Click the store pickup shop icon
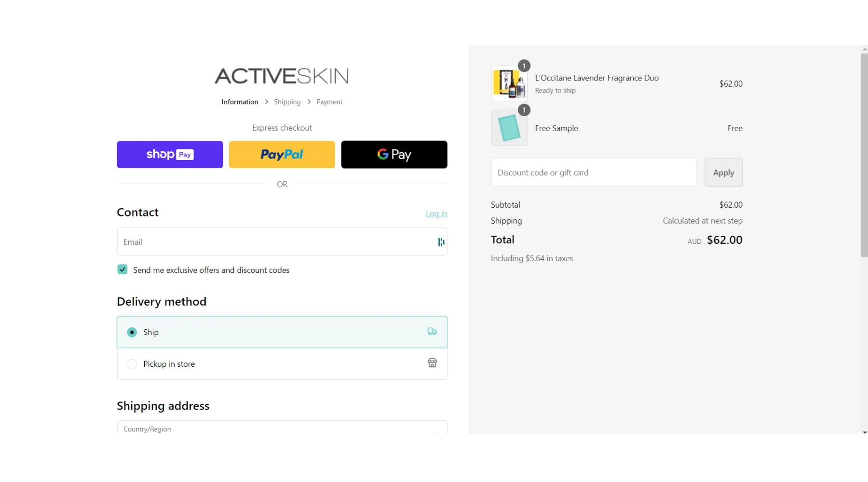The width and height of the screenshot is (868, 482). (x=432, y=363)
